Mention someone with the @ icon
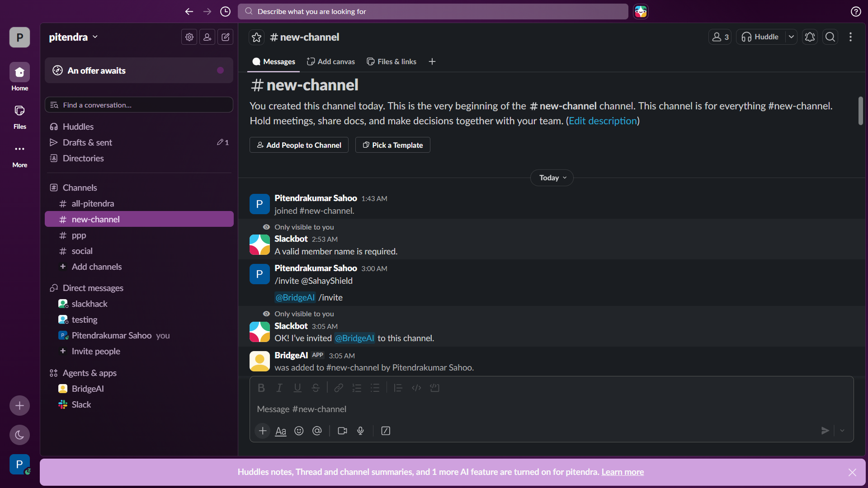The height and width of the screenshot is (488, 868). click(x=317, y=431)
